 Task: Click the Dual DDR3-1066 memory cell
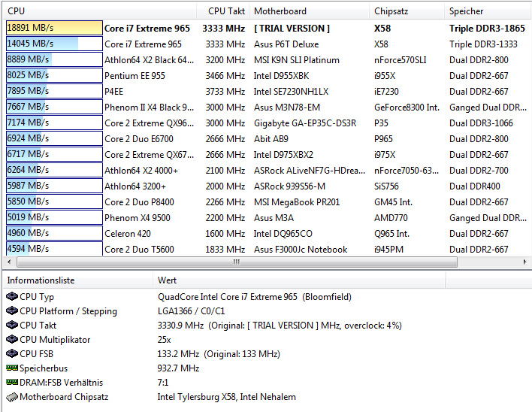click(481, 123)
